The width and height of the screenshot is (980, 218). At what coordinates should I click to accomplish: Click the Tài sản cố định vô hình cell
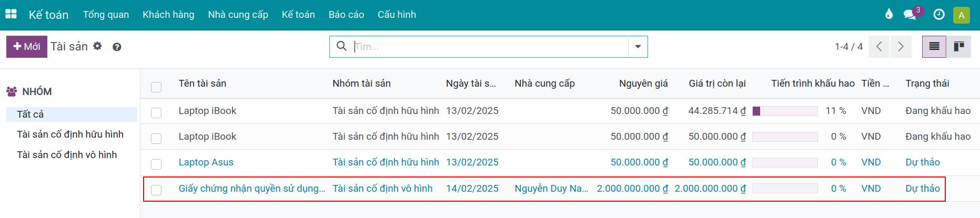tap(382, 189)
